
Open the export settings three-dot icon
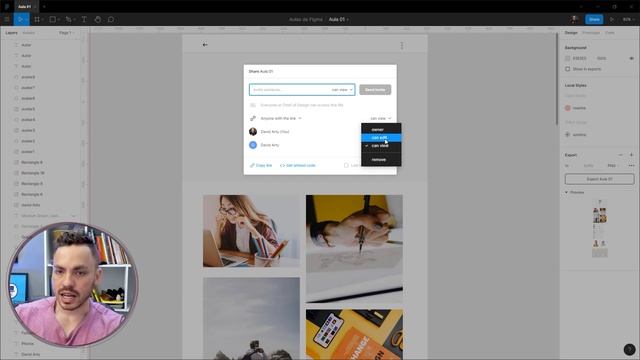tap(631, 166)
